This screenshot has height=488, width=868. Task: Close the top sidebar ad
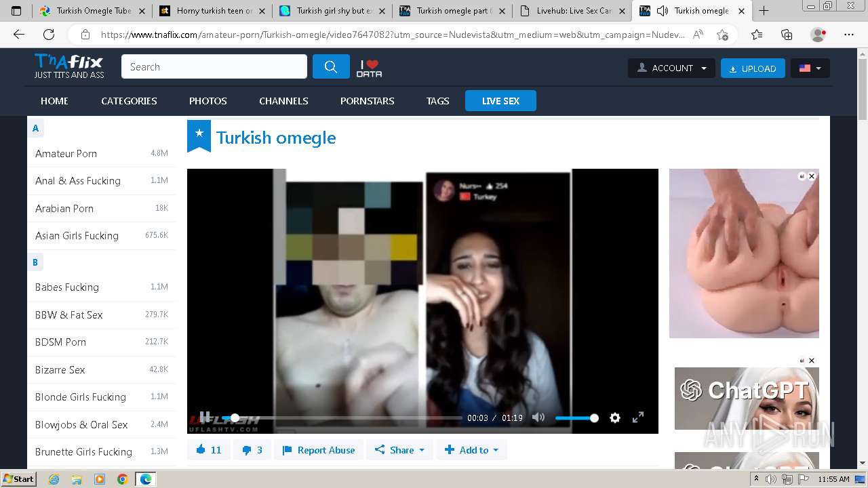click(x=812, y=176)
